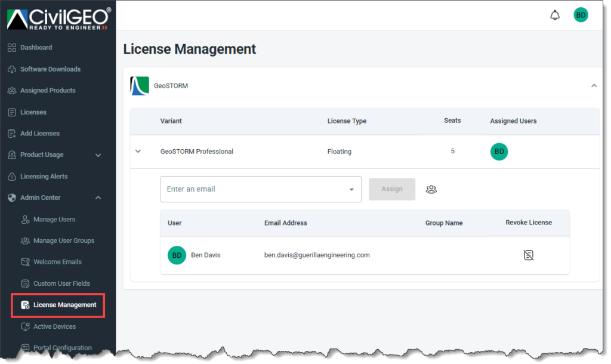Open the BD account avatar menu
The height and width of the screenshot is (364, 611).
[x=581, y=14]
